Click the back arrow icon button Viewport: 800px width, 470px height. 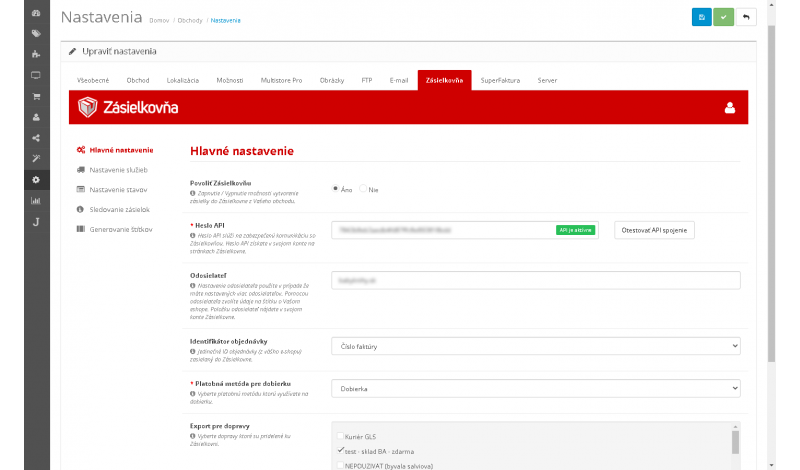[746, 17]
